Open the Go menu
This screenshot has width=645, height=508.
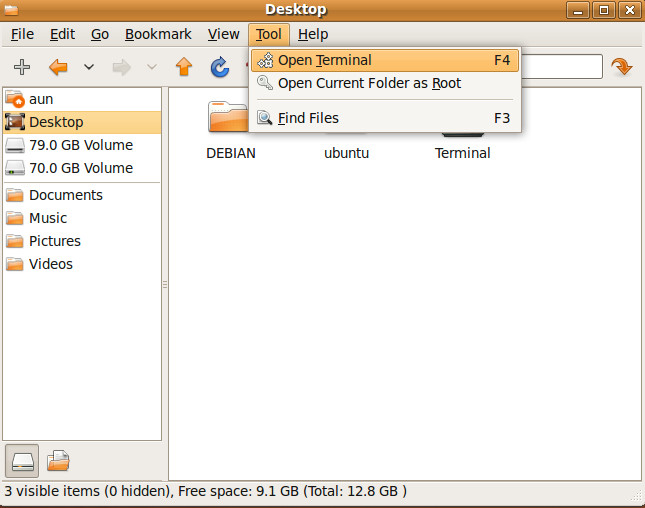[100, 34]
